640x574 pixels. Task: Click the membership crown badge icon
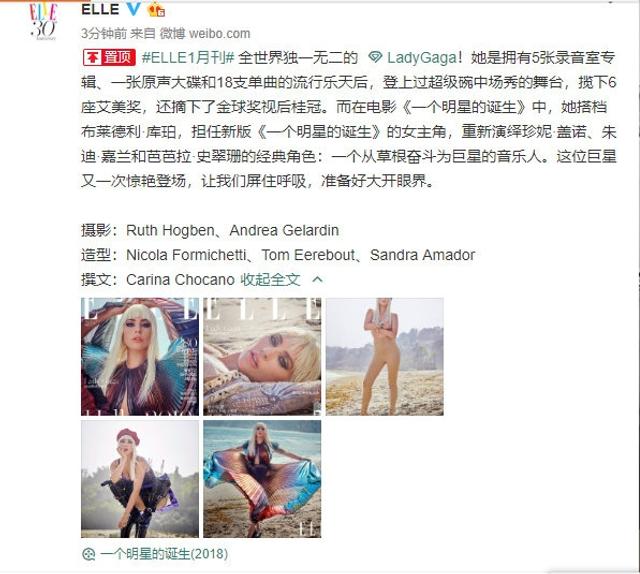tap(156, 9)
